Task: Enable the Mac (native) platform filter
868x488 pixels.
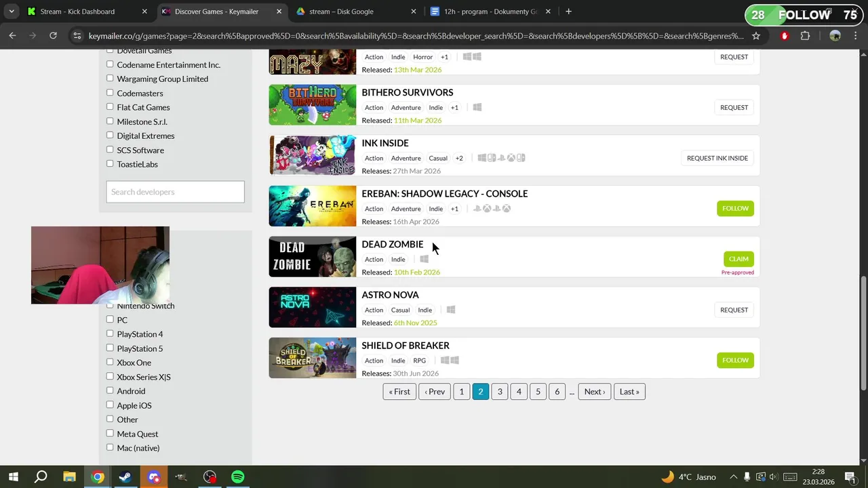Action: click(110, 448)
